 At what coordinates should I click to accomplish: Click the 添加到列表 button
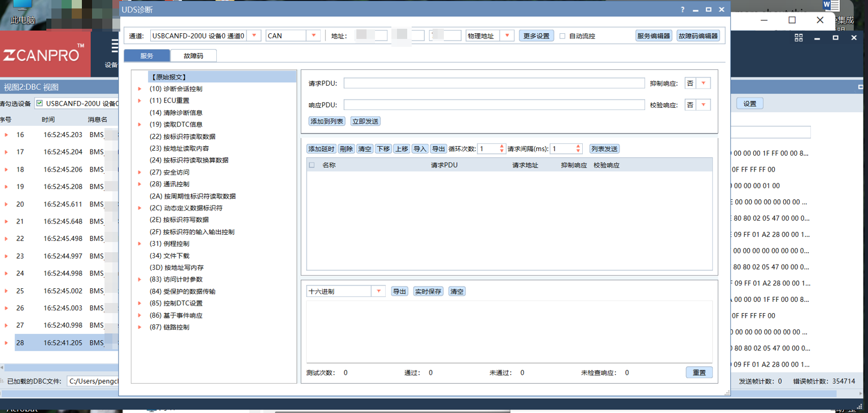pos(326,121)
